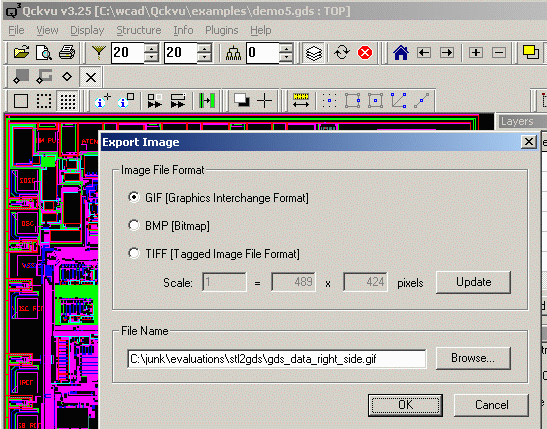Viewport: 547px width, 429px height.
Task: Decrease the second filter value of 20
Action: pos(204,58)
